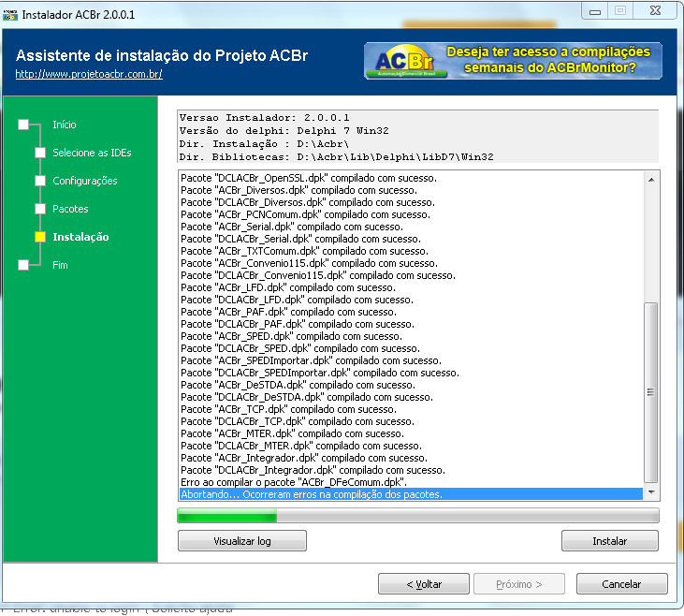Close the Instalador ACBr window
This screenshot has height=616, width=684.
pyautogui.click(x=655, y=11)
